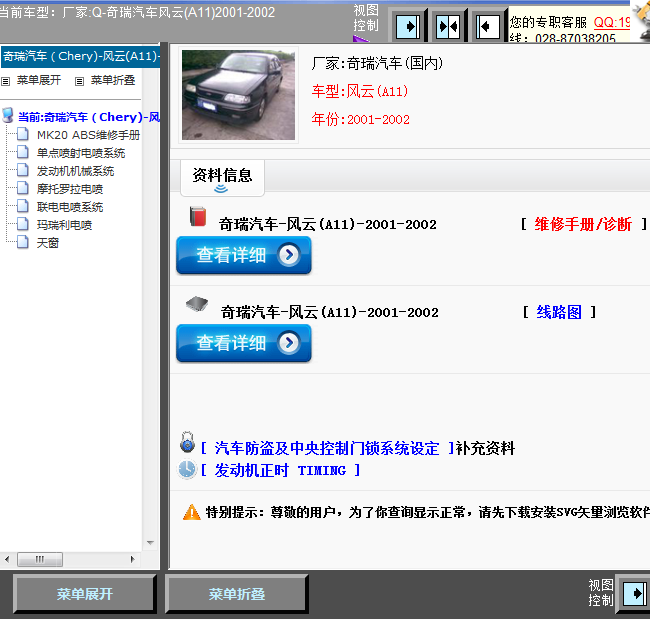Click sidebar horizontal scrollbar left arrow
This screenshot has width=650, height=619.
pyautogui.click(x=7, y=559)
